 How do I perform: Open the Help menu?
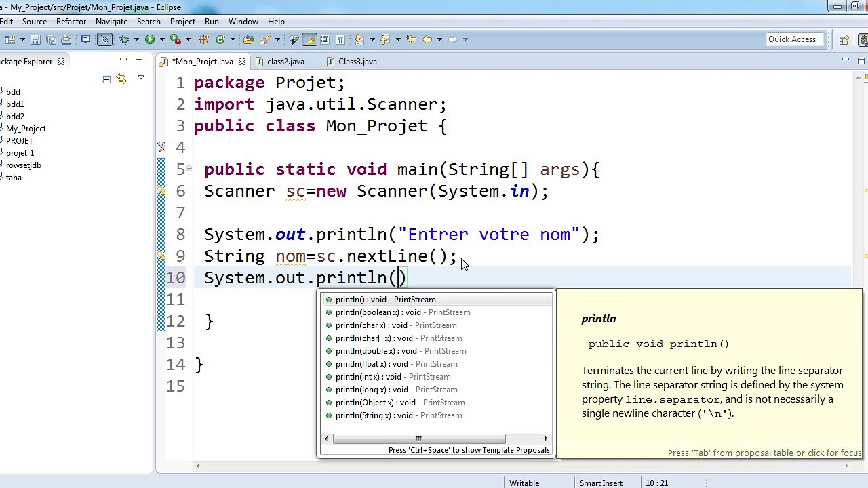(276, 22)
